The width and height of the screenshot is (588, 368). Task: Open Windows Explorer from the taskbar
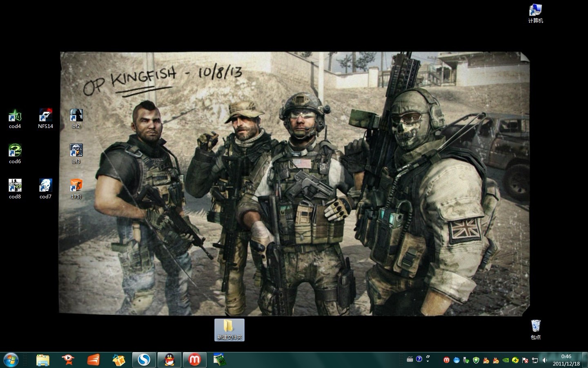pyautogui.click(x=42, y=360)
